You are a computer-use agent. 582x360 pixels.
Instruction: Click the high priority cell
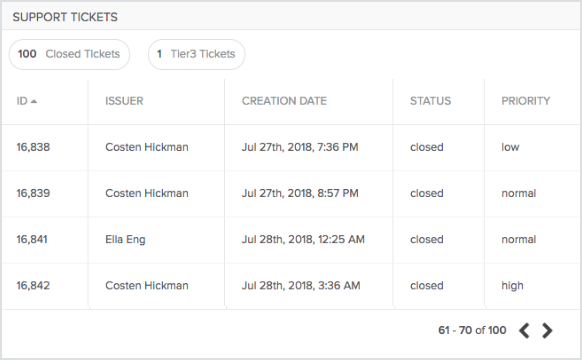512,286
